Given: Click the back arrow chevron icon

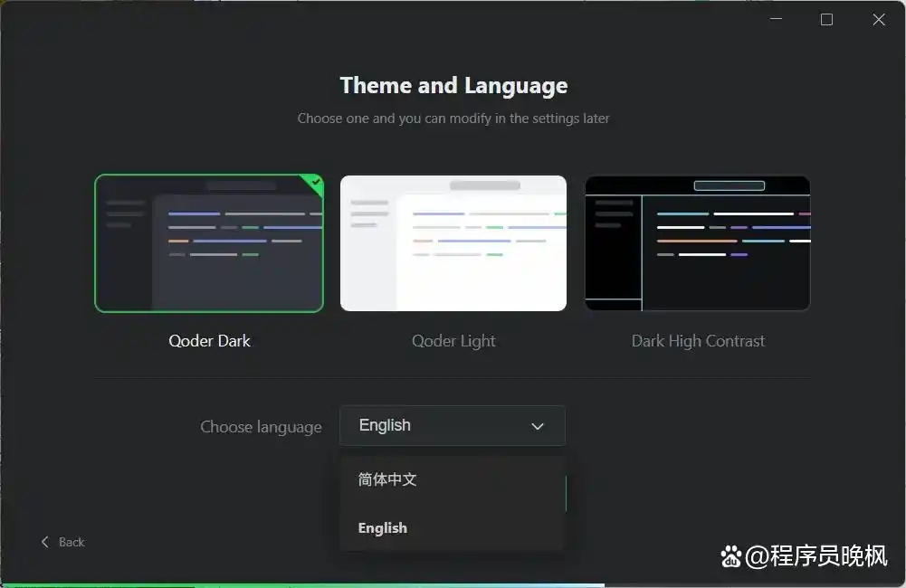Looking at the screenshot, I should (45, 542).
